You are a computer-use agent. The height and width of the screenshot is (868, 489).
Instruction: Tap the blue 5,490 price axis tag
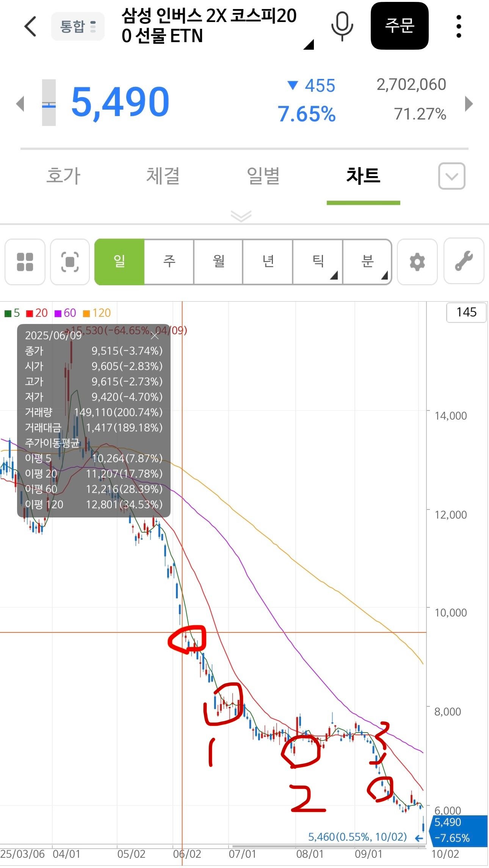click(458, 830)
